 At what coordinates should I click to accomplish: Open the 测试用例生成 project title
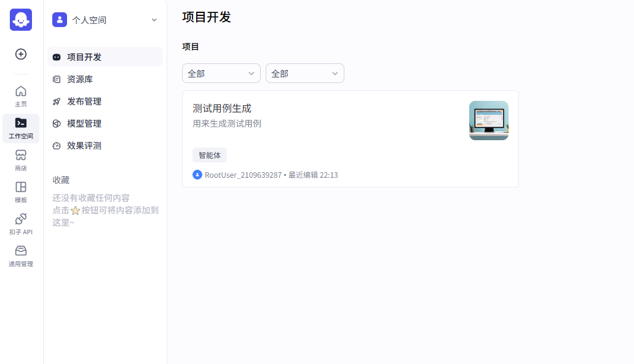222,108
